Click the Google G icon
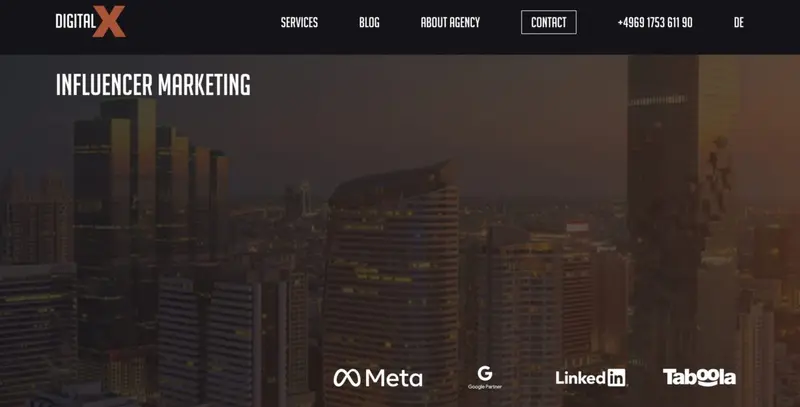This screenshot has width=800, height=407. click(485, 373)
